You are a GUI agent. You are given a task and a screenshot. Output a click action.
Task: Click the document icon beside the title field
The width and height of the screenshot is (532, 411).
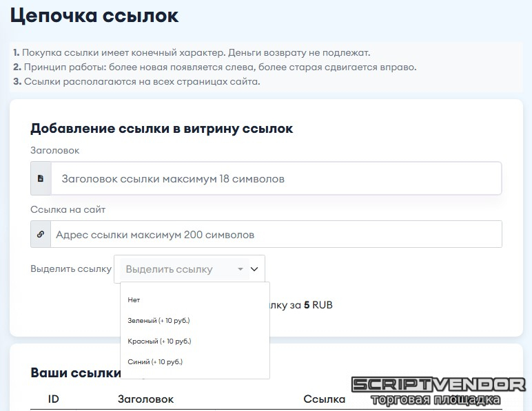[x=41, y=178]
